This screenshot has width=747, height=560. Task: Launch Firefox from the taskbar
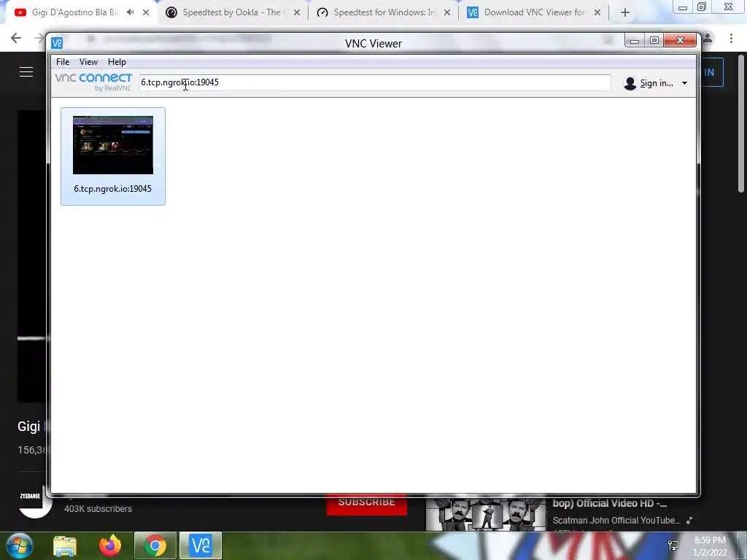110,545
